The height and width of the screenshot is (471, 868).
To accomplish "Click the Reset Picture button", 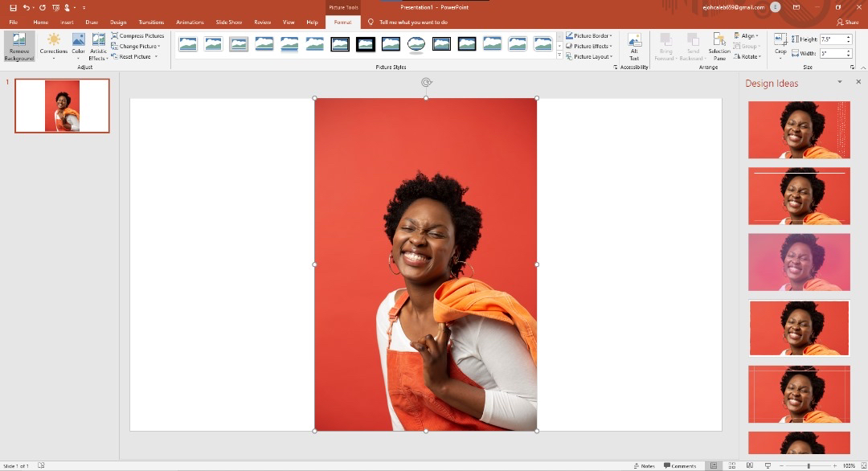I will [134, 57].
